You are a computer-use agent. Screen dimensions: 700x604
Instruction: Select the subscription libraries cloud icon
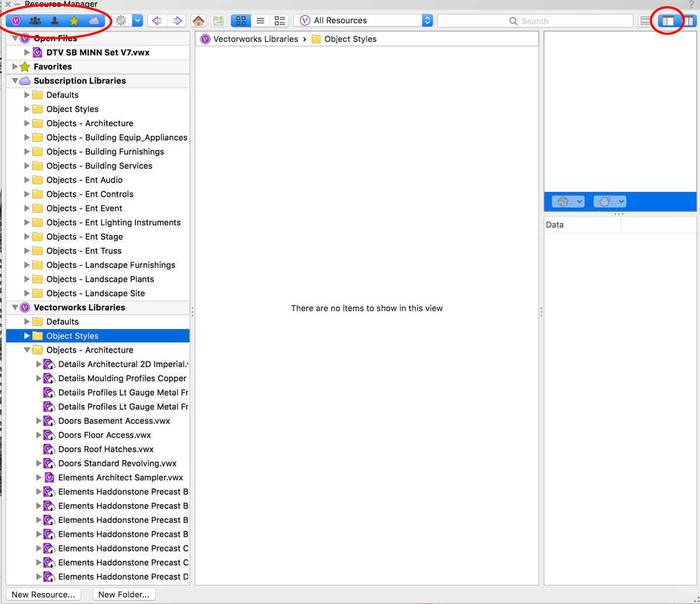pyautogui.click(x=93, y=20)
